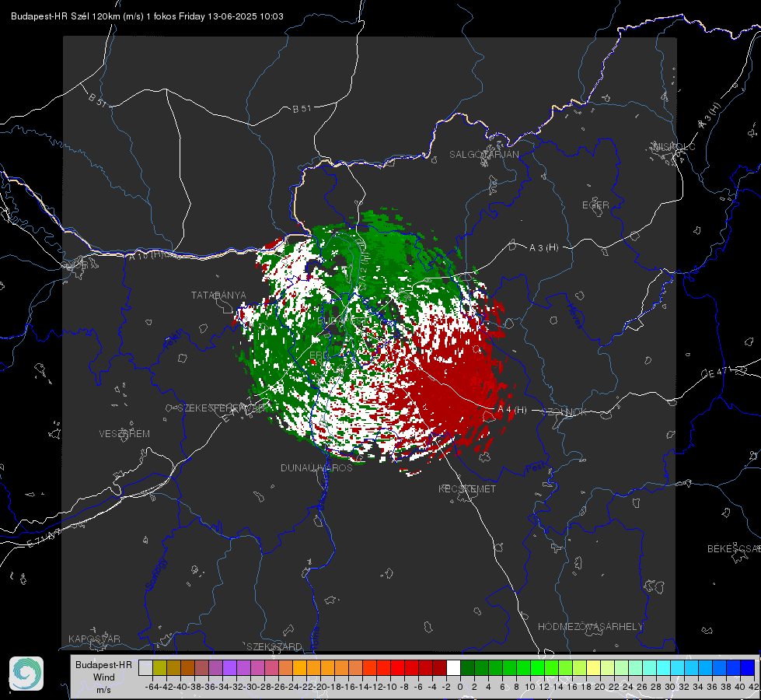The height and width of the screenshot is (700, 761).
Task: Click the 'Heves' county label
Action: 574,316
